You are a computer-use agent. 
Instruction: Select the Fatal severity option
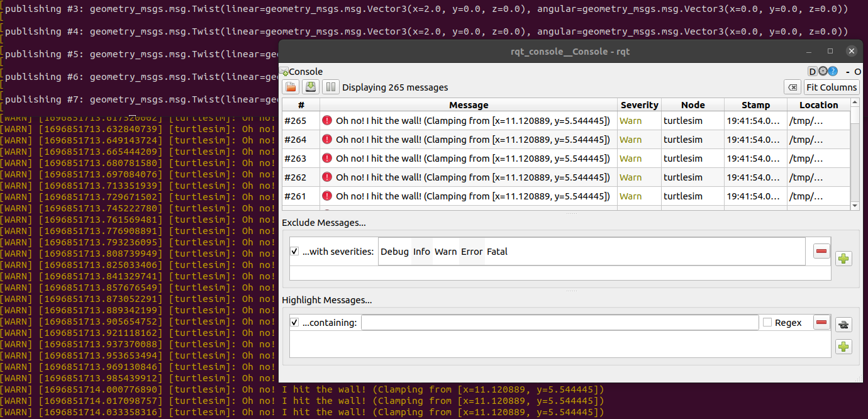(497, 252)
